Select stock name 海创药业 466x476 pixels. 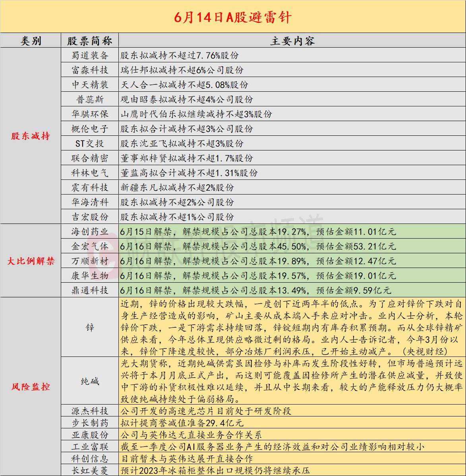90,231
